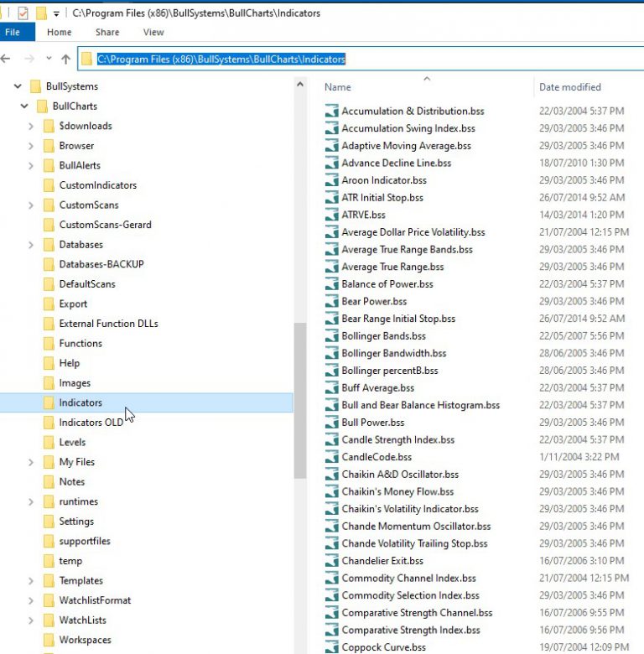644x654 pixels.
Task: Open the View ribbon tab
Action: (x=153, y=32)
